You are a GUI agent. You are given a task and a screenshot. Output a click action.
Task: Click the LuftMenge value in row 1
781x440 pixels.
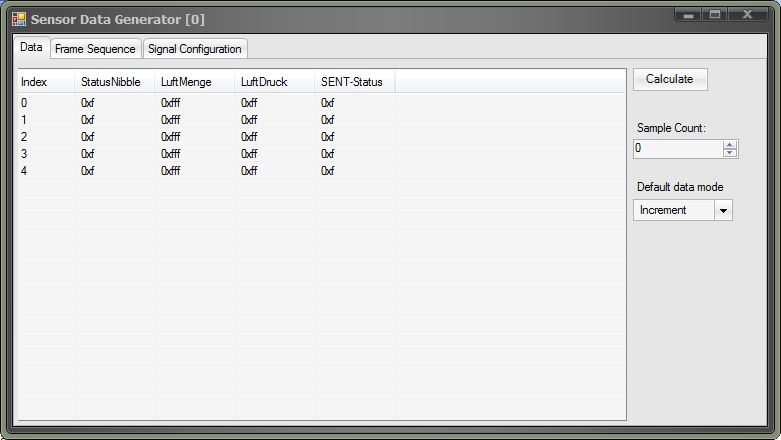point(171,120)
